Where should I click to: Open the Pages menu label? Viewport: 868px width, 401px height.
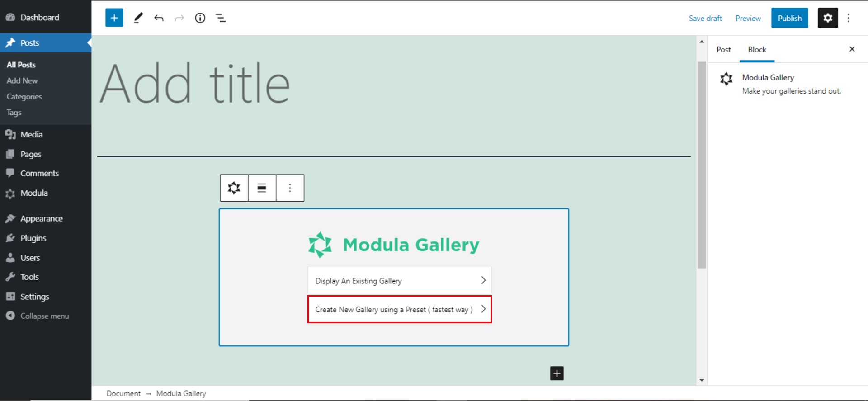pos(31,154)
